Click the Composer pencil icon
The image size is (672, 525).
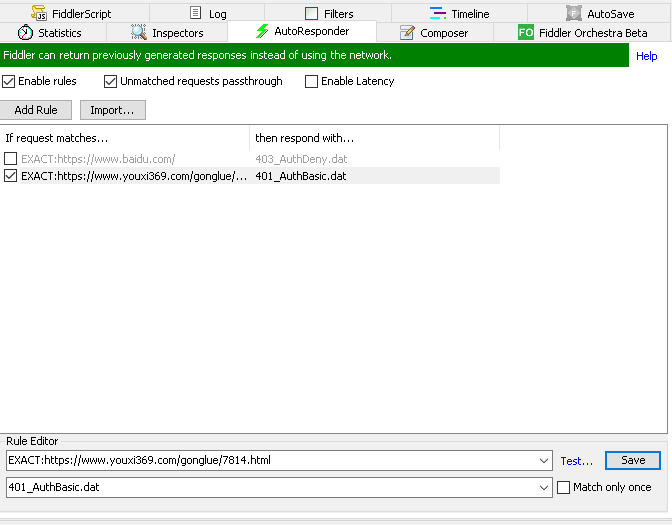click(407, 33)
